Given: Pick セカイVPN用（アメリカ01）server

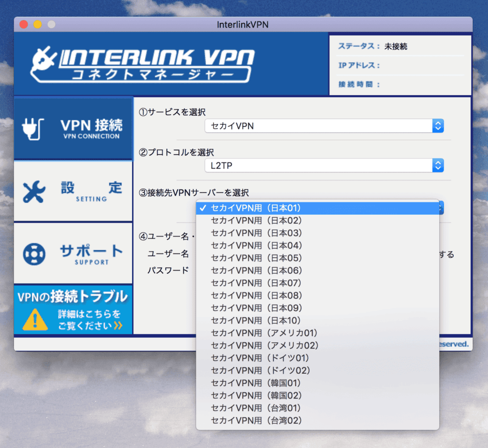Looking at the screenshot, I should point(317,333).
